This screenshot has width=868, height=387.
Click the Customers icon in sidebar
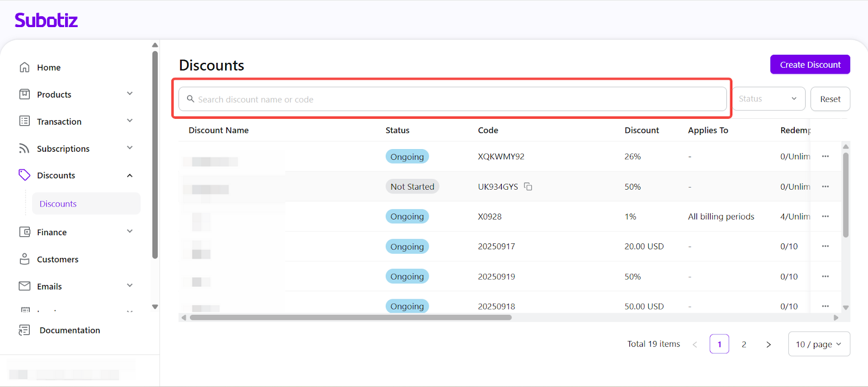pyautogui.click(x=24, y=259)
